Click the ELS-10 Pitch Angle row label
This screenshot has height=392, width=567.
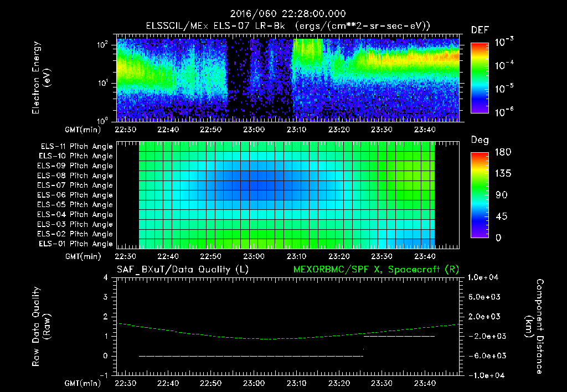(x=76, y=156)
